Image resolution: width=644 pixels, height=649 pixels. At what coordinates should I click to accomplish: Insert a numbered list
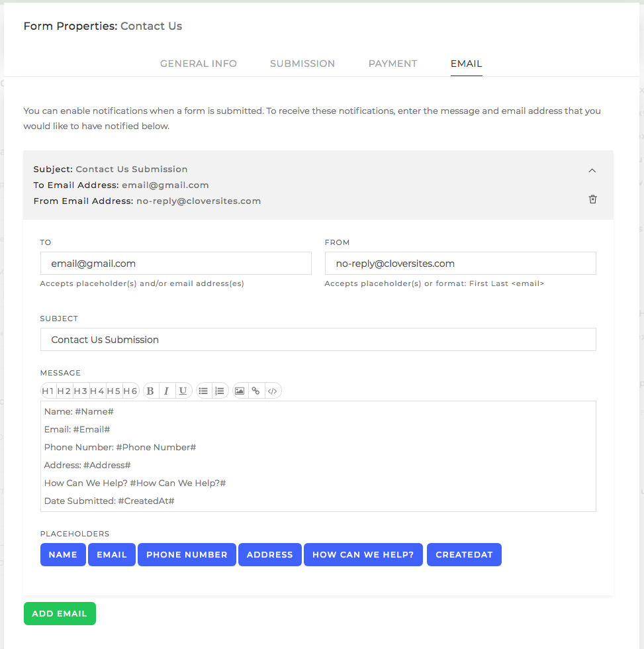point(220,390)
